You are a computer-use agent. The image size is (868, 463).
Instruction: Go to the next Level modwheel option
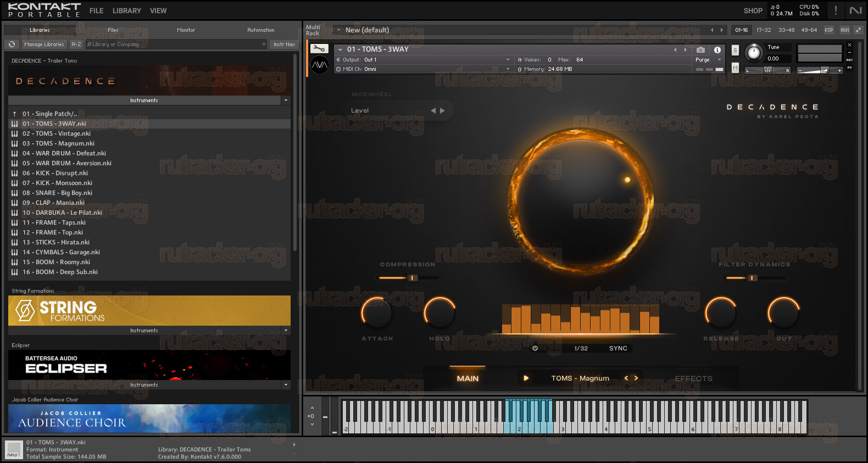442,110
